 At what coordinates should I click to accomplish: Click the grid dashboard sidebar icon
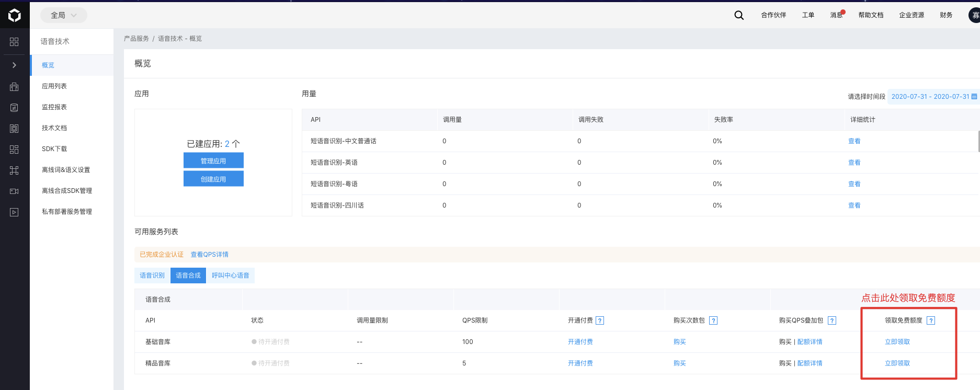pos(14,42)
